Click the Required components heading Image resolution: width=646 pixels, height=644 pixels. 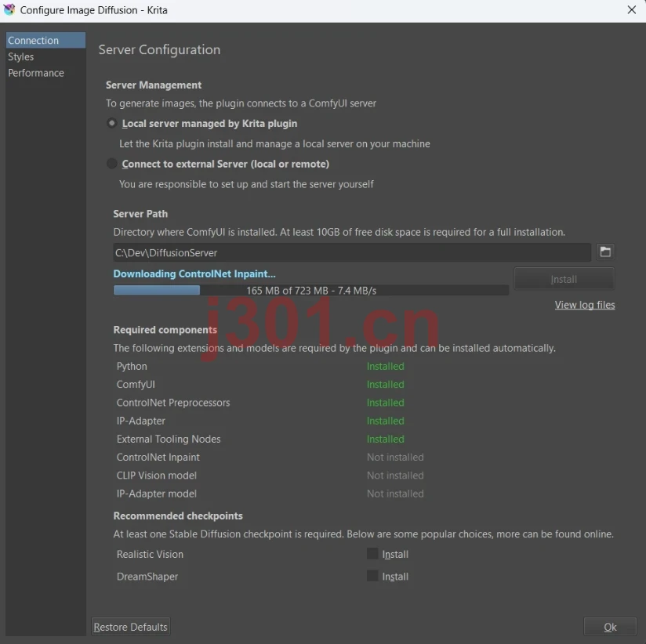pyautogui.click(x=165, y=329)
